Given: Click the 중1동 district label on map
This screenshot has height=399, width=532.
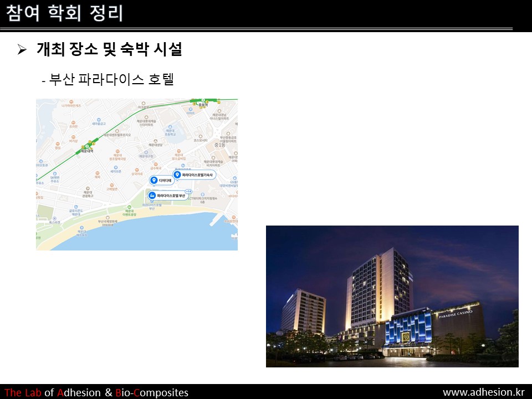Looking at the screenshot, I should coord(219,145).
